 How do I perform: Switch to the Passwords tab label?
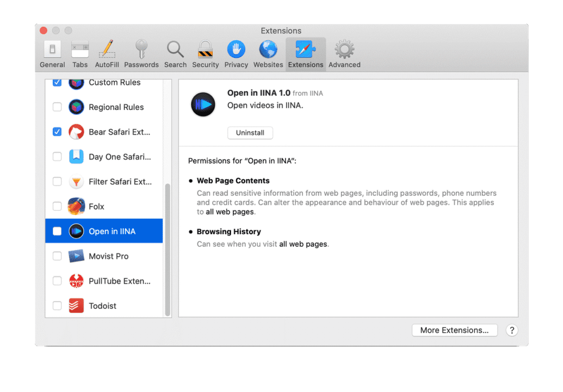(141, 65)
